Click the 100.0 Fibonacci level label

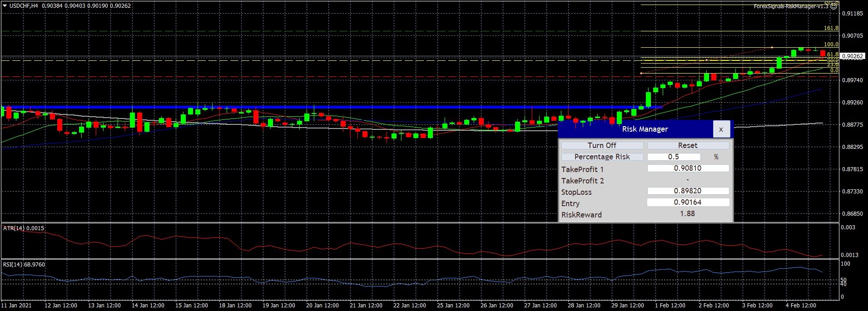click(831, 44)
